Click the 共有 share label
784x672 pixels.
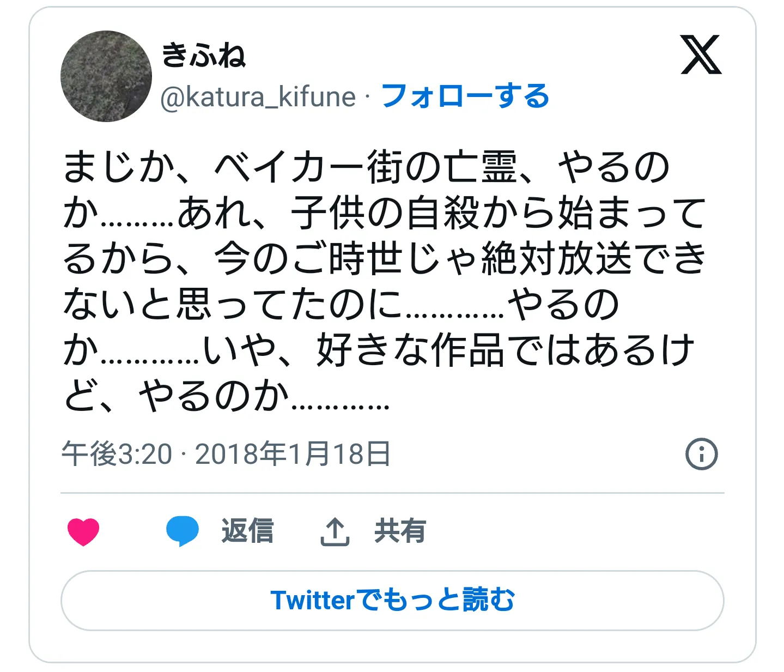pos(400,531)
